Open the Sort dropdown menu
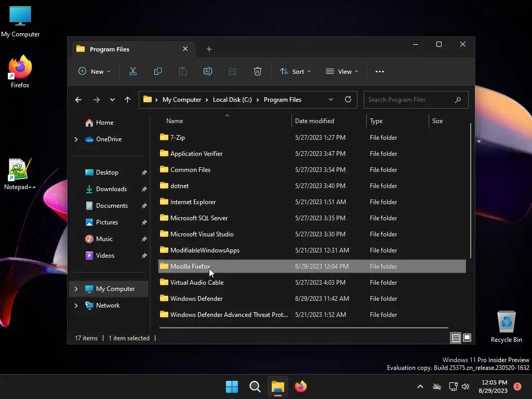532x399 pixels. (295, 72)
